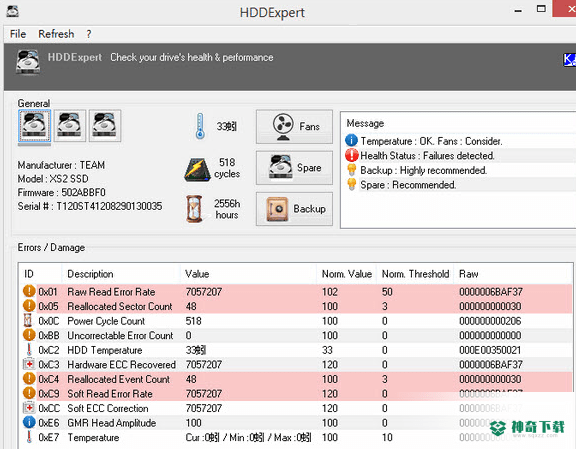This screenshot has height=449, width=576.
Task: Click the Backup button
Action: coord(294,209)
